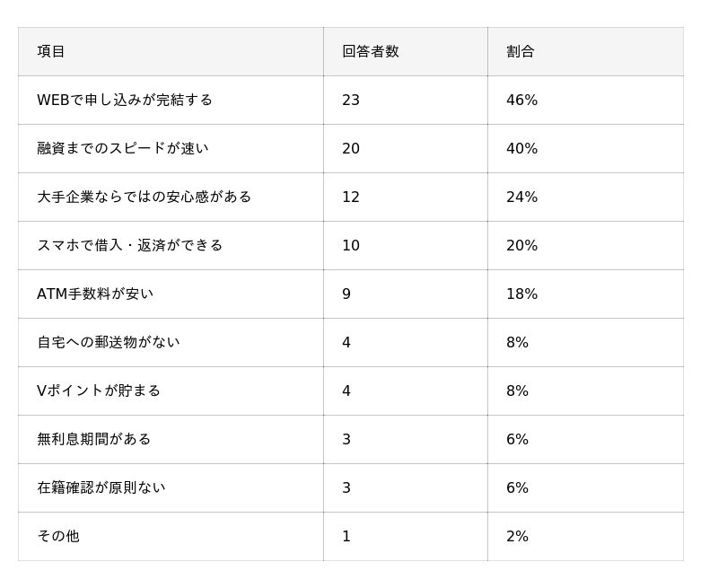Click the 項目 column header
This screenshot has height=588, width=718.
[x=51, y=51]
